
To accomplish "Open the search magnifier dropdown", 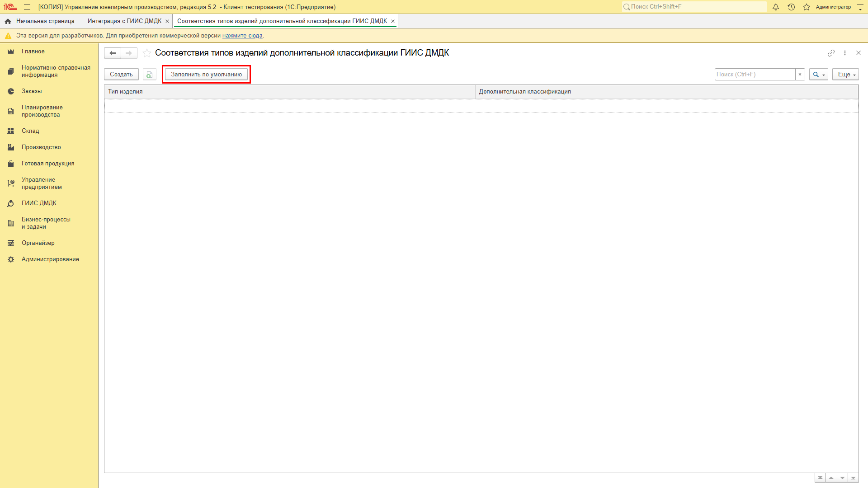I will click(818, 75).
